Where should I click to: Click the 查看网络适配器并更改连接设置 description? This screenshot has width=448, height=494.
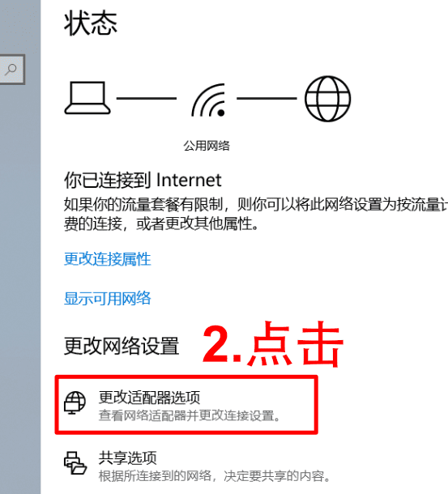pyautogui.click(x=190, y=415)
